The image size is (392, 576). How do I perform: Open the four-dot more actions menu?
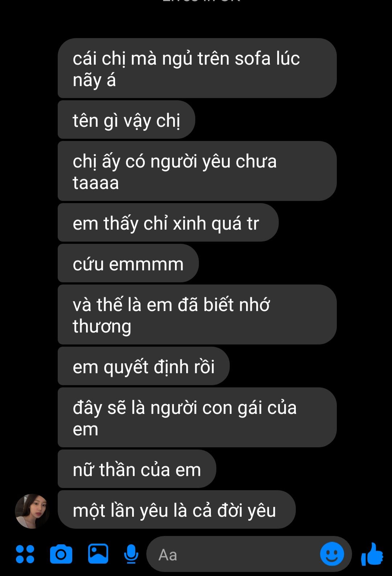(25, 554)
